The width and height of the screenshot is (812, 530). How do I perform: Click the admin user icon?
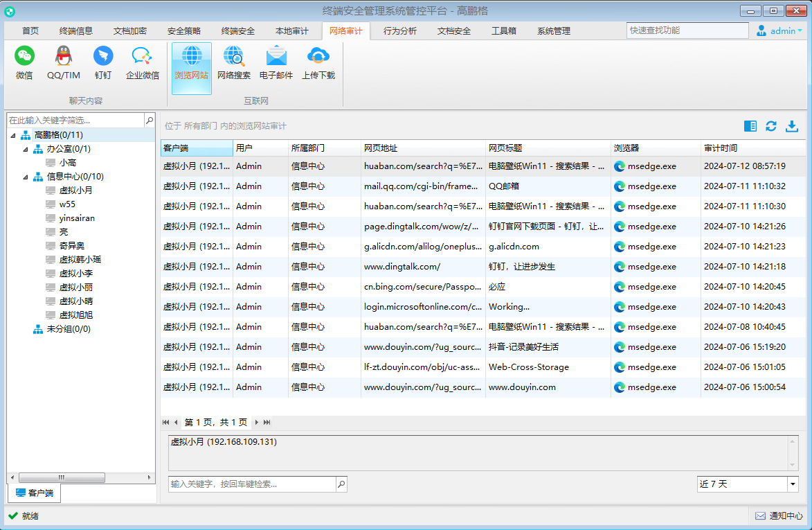pyautogui.click(x=761, y=30)
